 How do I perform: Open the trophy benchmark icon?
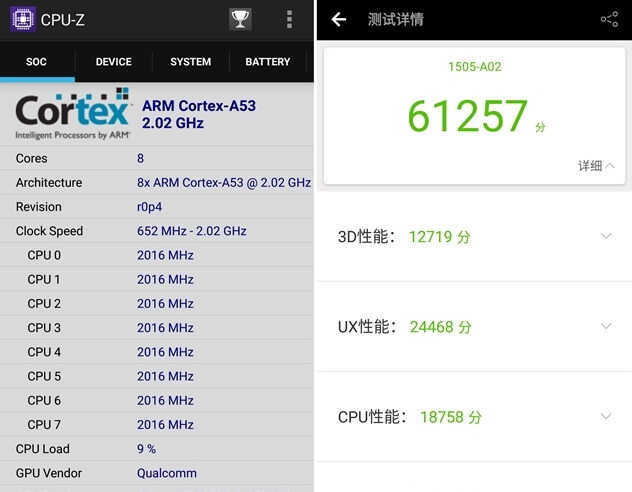(240, 19)
